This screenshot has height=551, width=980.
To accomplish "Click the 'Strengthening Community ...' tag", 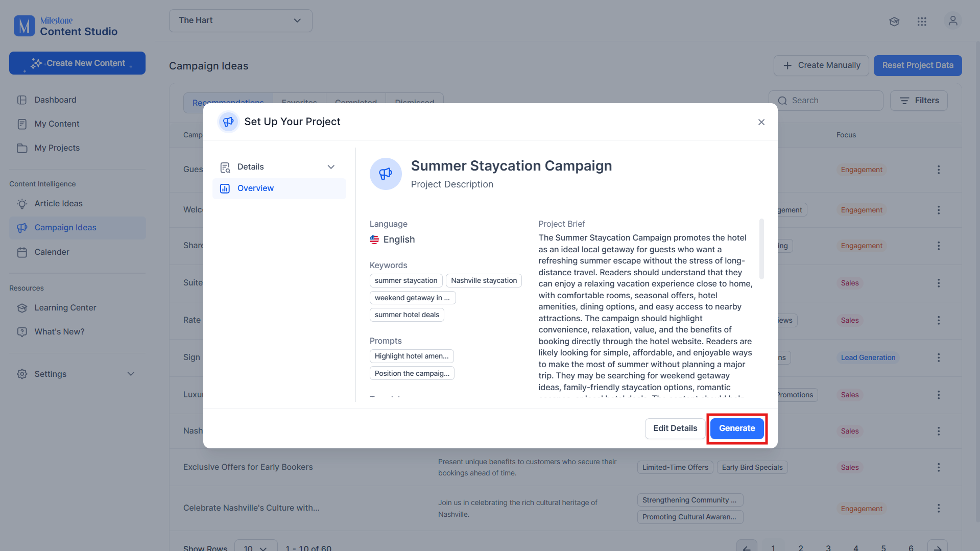I will point(690,500).
